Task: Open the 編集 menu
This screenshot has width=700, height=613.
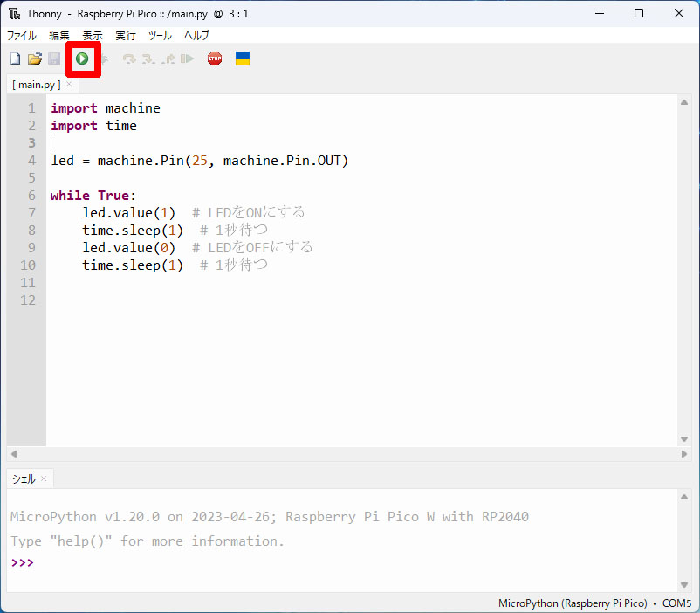Action: pyautogui.click(x=59, y=35)
